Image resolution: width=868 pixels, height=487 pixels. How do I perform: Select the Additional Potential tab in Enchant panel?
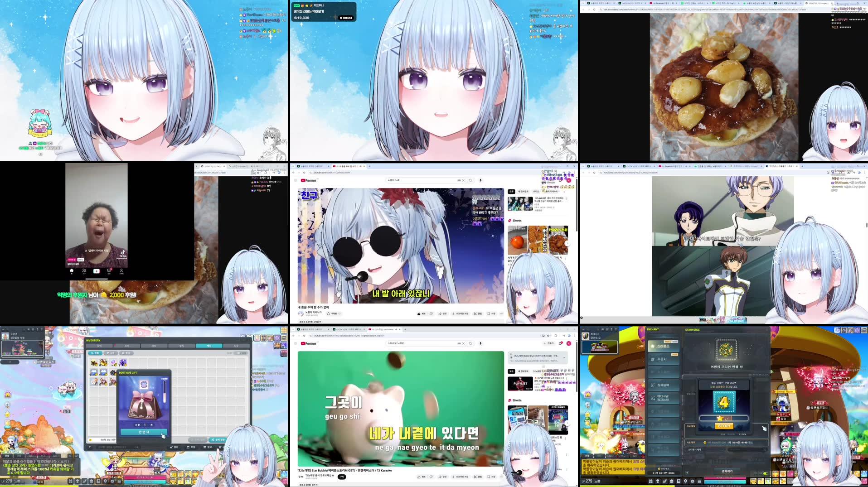pyautogui.click(x=664, y=398)
